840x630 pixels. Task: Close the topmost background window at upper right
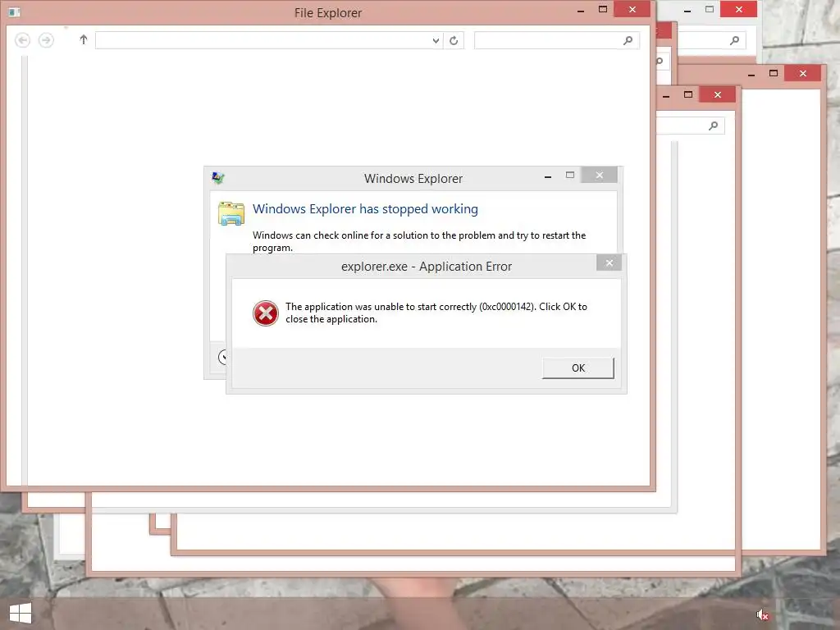(739, 9)
